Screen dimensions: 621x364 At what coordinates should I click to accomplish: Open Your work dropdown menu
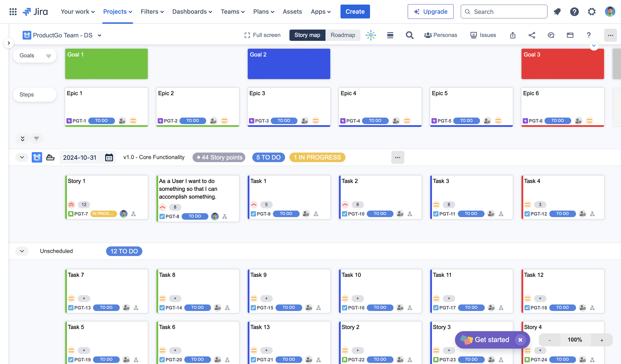coord(78,12)
